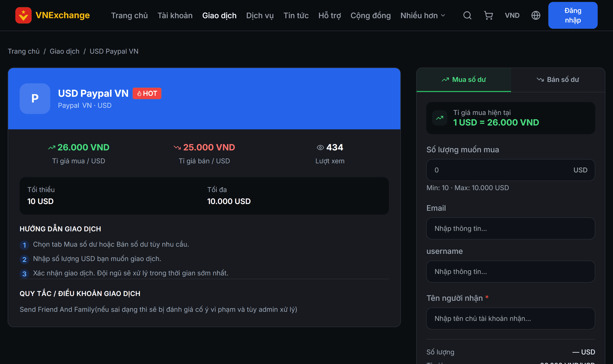The image size is (613, 364).
Task: Click the HƯỚNG DẪN GIAO DỊCH heading
Action: (x=60, y=229)
